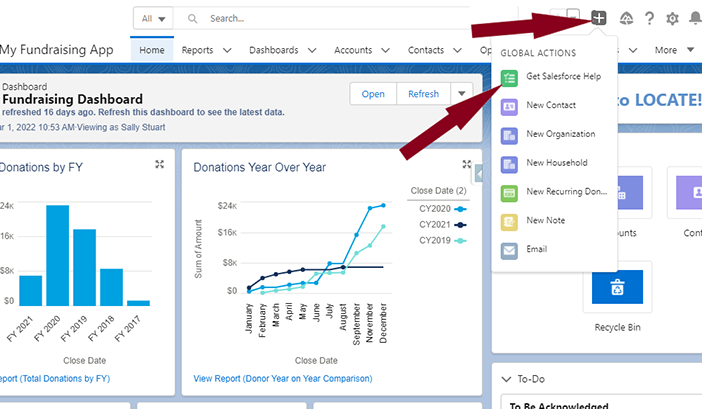The height and width of the screenshot is (409, 702).
Task: Click the FY 2019 bar in chart
Action: 84,268
